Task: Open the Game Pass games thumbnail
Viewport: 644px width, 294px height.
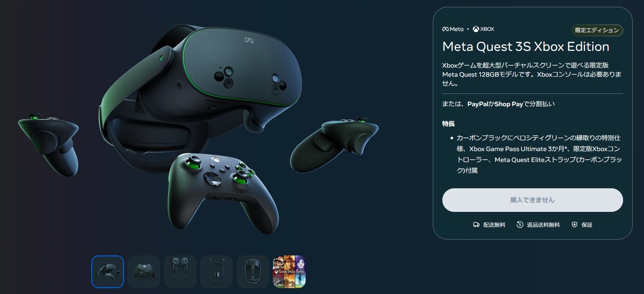Action: (289, 272)
